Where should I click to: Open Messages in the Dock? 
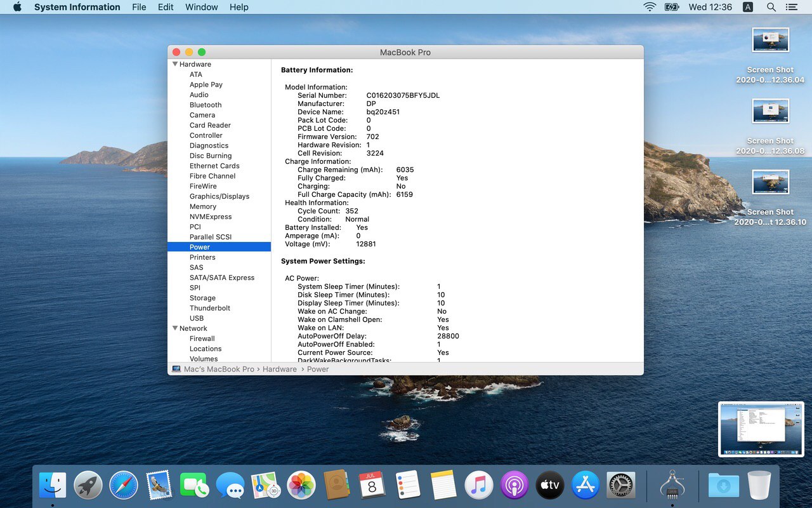230,486
